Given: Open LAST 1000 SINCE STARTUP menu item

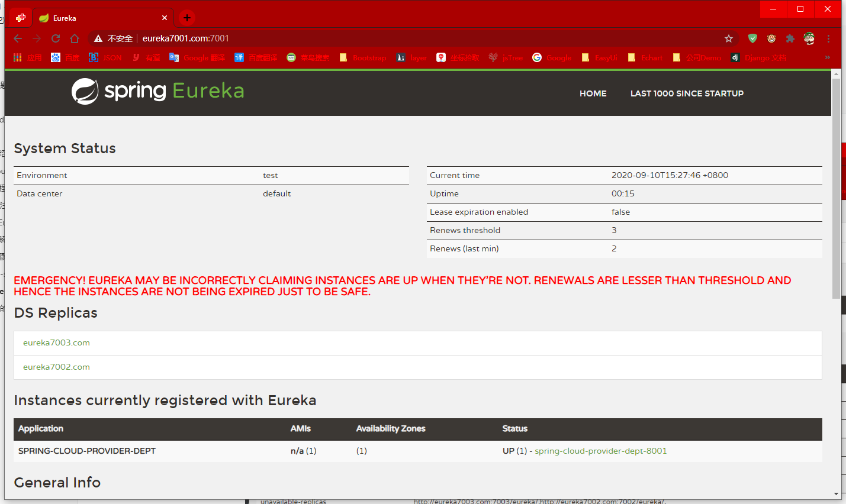Looking at the screenshot, I should (x=687, y=93).
